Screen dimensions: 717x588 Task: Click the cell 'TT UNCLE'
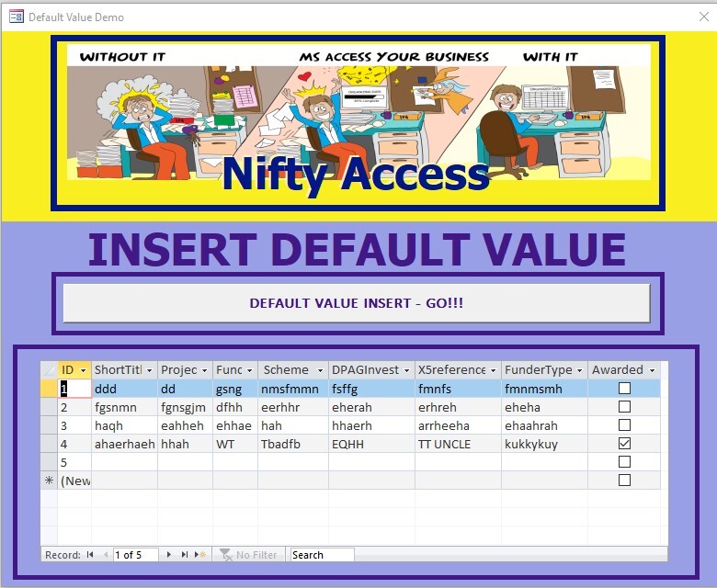click(458, 443)
